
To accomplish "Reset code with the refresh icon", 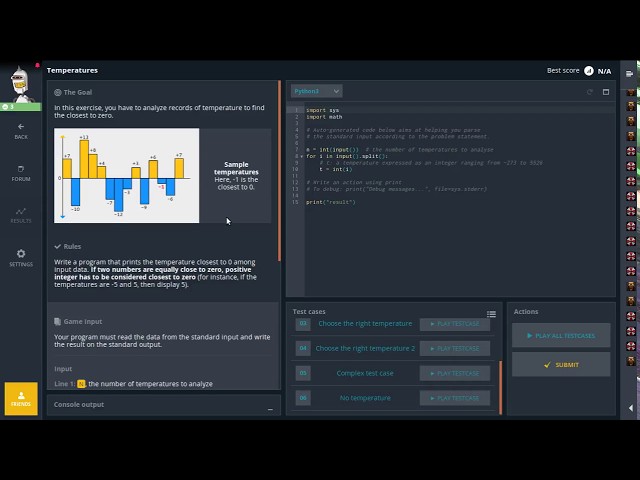I will click(589, 92).
